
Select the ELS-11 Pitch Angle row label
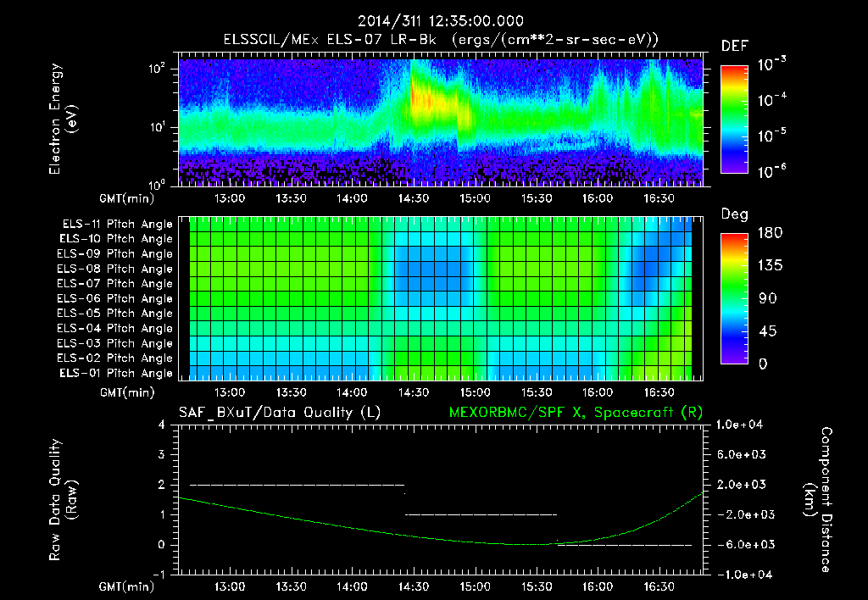pos(117,225)
